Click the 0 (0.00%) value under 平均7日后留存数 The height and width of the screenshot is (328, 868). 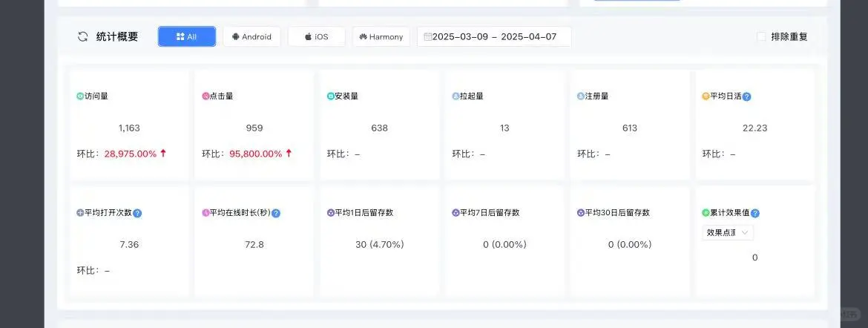pos(504,244)
